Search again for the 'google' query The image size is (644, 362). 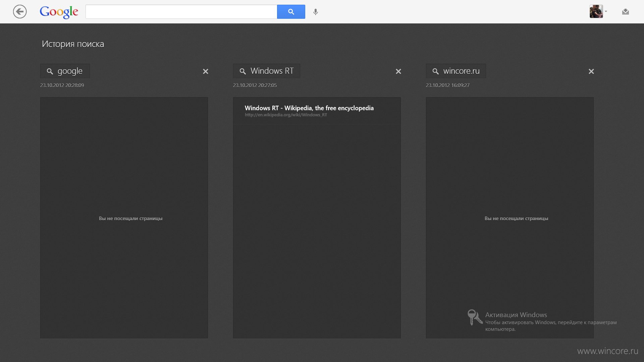(x=65, y=71)
